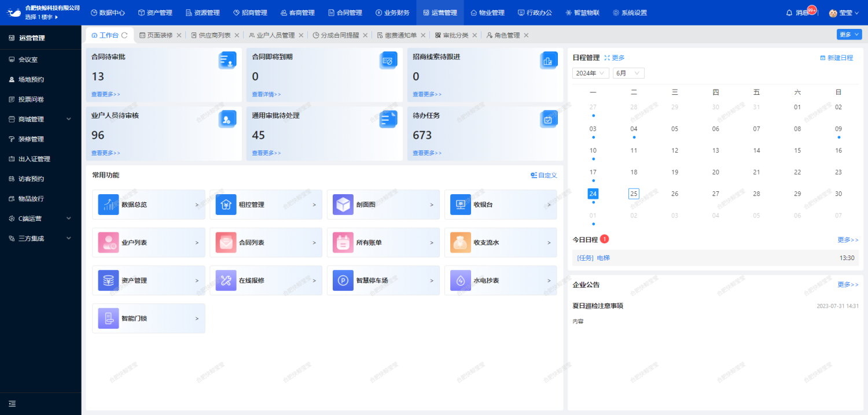
Task: Open the year dropdown 2024年
Action: coord(591,73)
